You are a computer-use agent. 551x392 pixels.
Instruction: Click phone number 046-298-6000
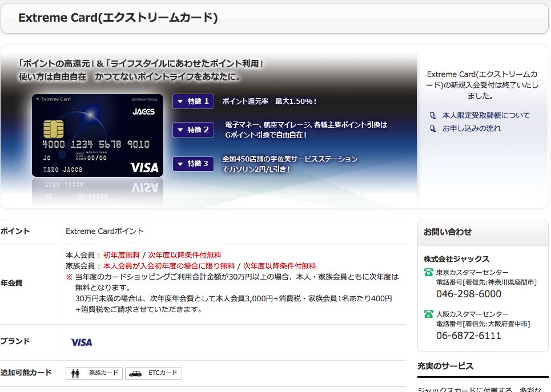[469, 294]
